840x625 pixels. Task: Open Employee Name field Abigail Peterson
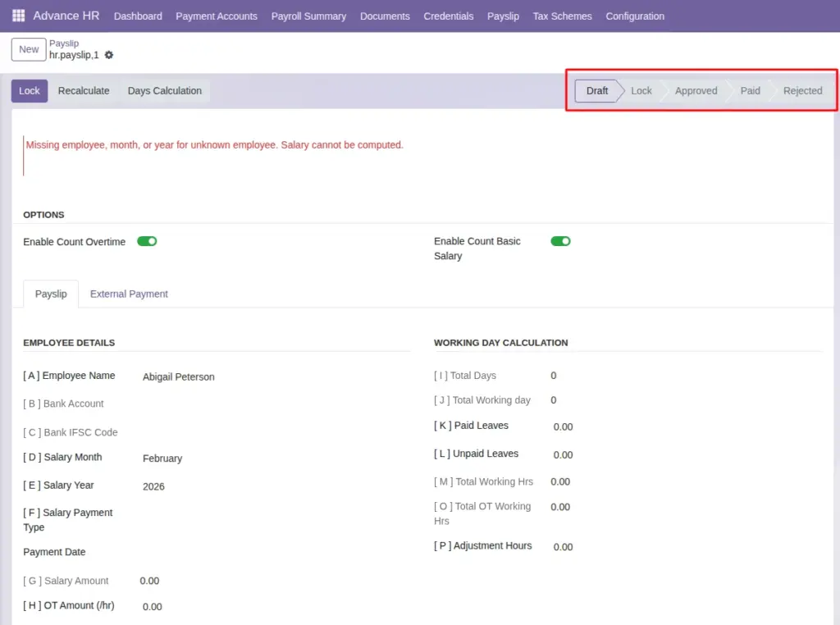[x=178, y=377]
